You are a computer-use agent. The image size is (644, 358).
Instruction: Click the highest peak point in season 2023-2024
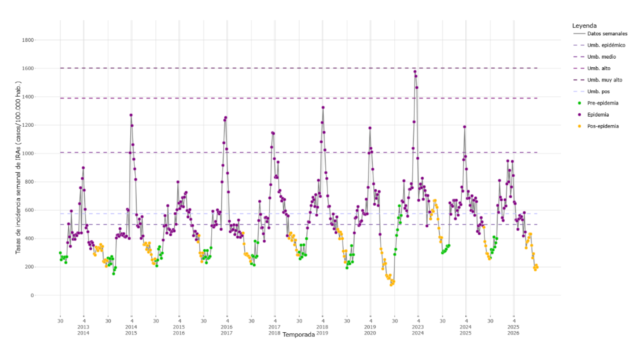coord(415,72)
